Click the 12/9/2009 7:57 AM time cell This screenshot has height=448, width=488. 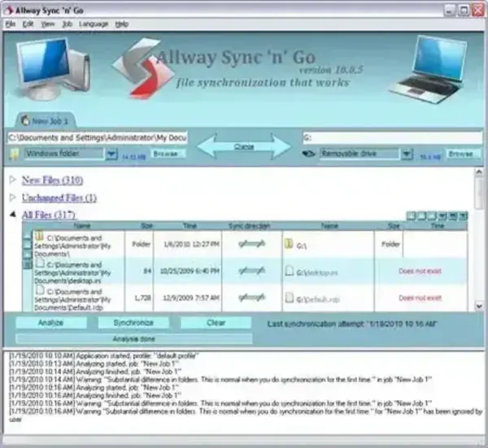click(190, 298)
